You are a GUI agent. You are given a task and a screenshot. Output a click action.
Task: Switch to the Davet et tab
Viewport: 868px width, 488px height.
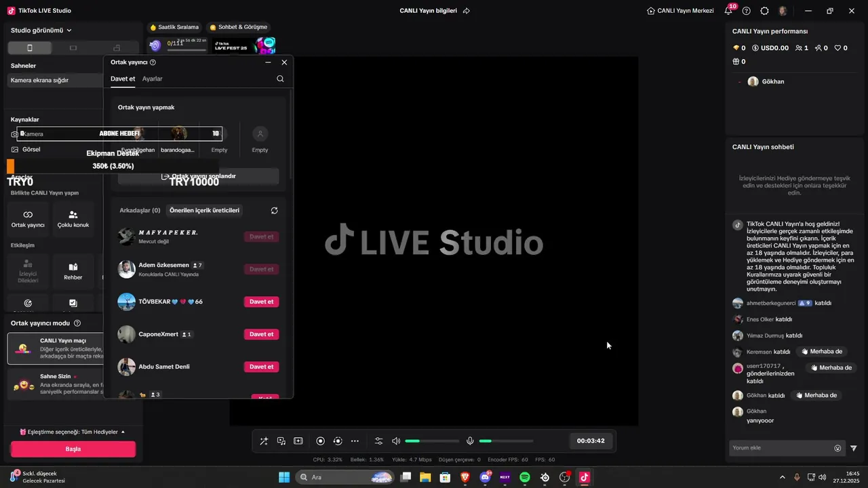(x=123, y=79)
